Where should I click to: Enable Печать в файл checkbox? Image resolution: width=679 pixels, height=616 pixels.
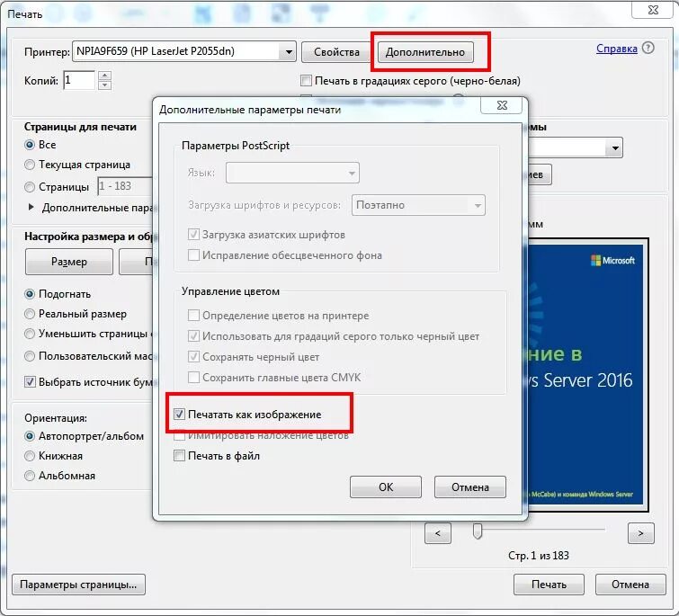point(179,455)
